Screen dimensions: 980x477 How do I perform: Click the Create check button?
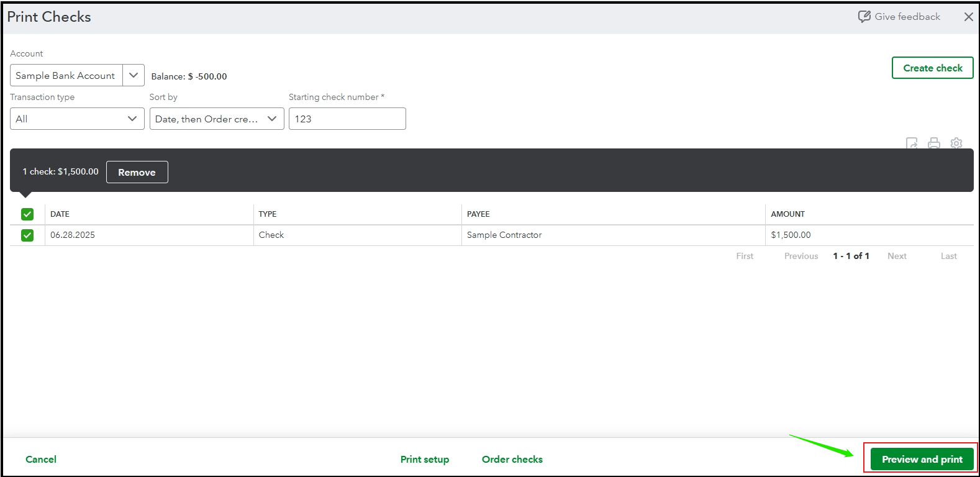[933, 68]
